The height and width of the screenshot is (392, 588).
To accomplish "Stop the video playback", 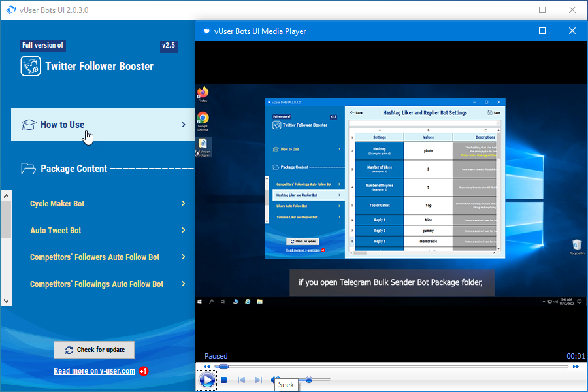I will [224, 380].
